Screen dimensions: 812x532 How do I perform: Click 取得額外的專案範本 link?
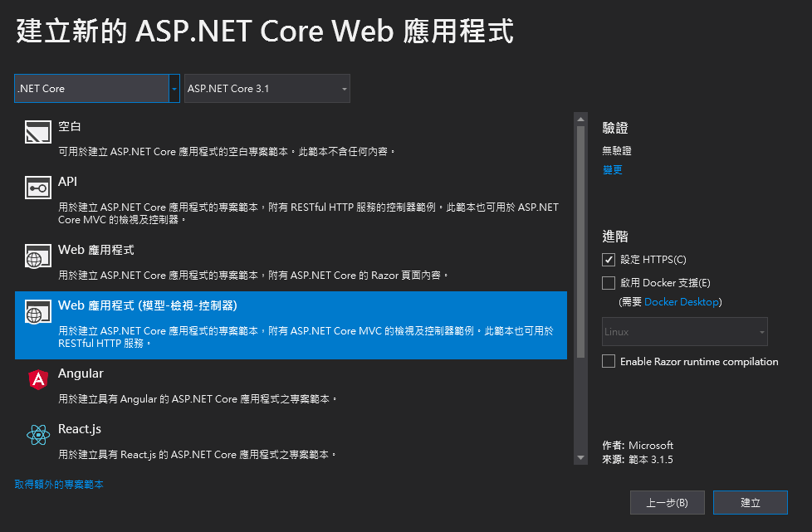point(59,485)
